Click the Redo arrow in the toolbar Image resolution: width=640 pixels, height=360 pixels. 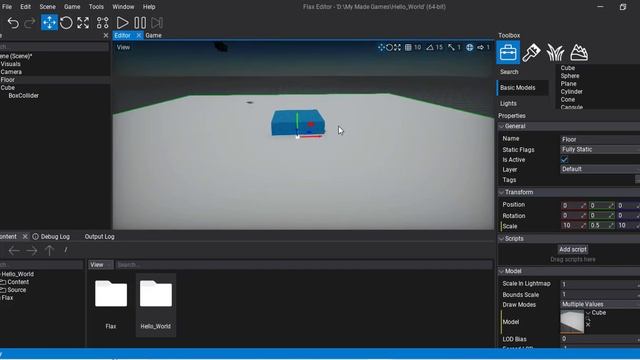[x=30, y=22]
